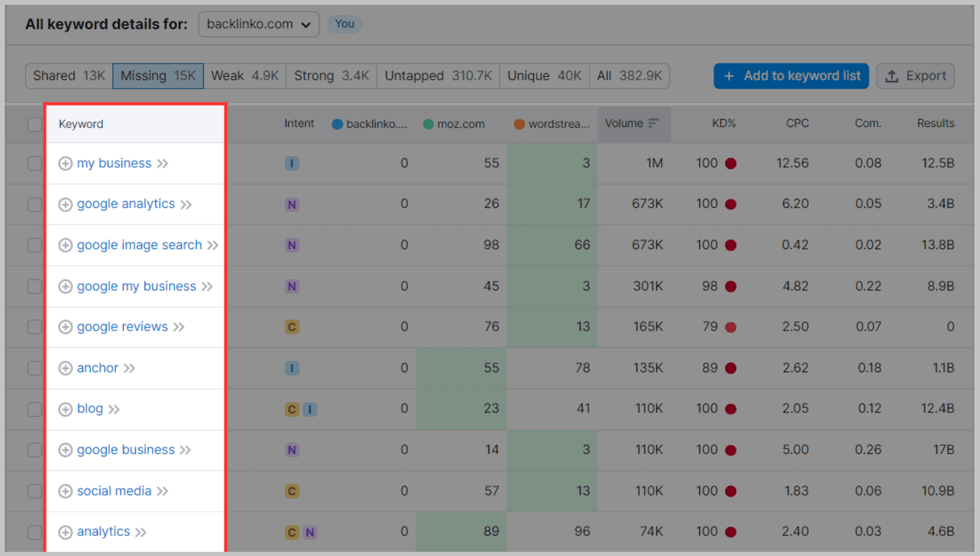Image resolution: width=980 pixels, height=556 pixels.
Task: Tick the select-all checkbox in table header
Action: 35,124
